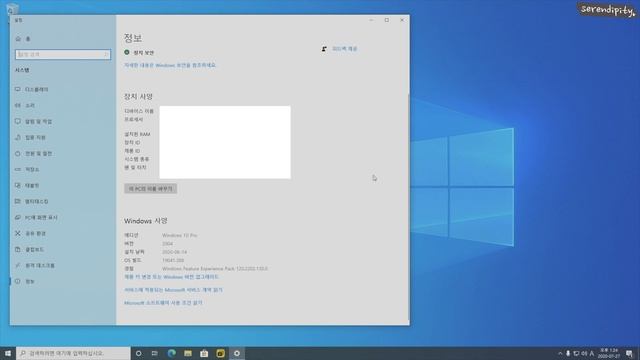The width and height of the screenshot is (640, 360).
Task: Click the microphone icon in system tray
Action: tap(568, 353)
